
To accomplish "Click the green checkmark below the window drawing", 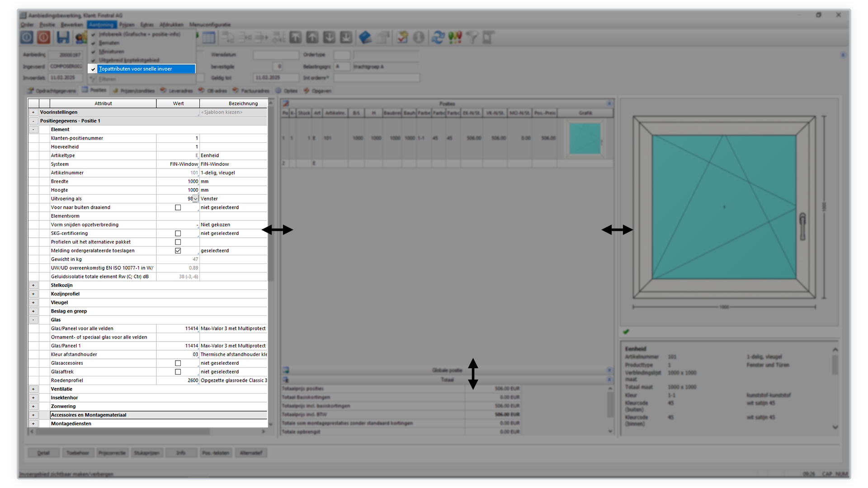I will [626, 332].
